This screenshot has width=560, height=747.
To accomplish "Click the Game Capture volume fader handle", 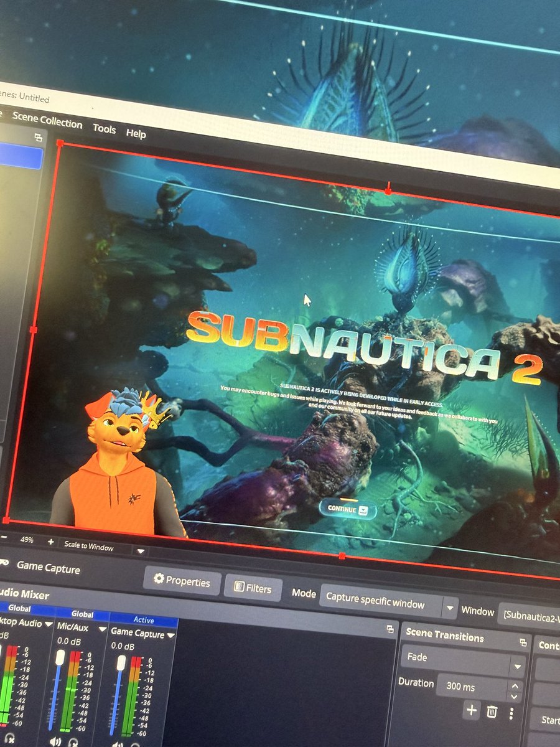I will click(121, 663).
